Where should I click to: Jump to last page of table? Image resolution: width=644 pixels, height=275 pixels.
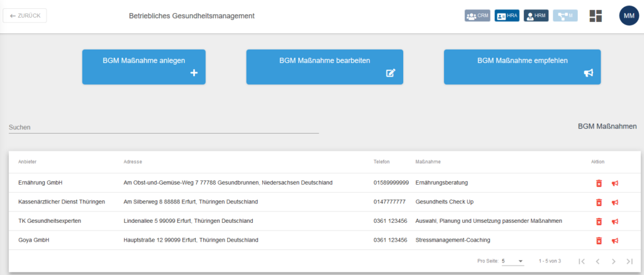pyautogui.click(x=630, y=261)
